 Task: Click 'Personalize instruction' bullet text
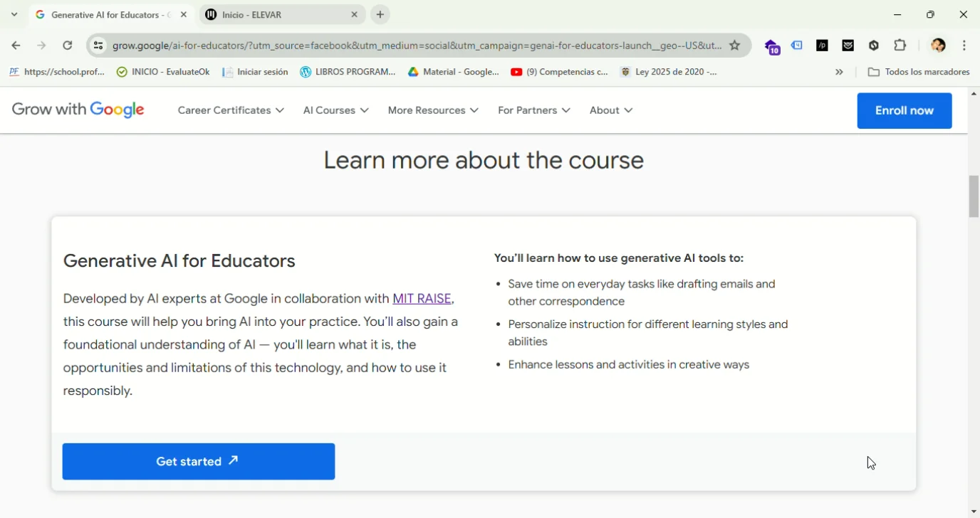(648, 333)
